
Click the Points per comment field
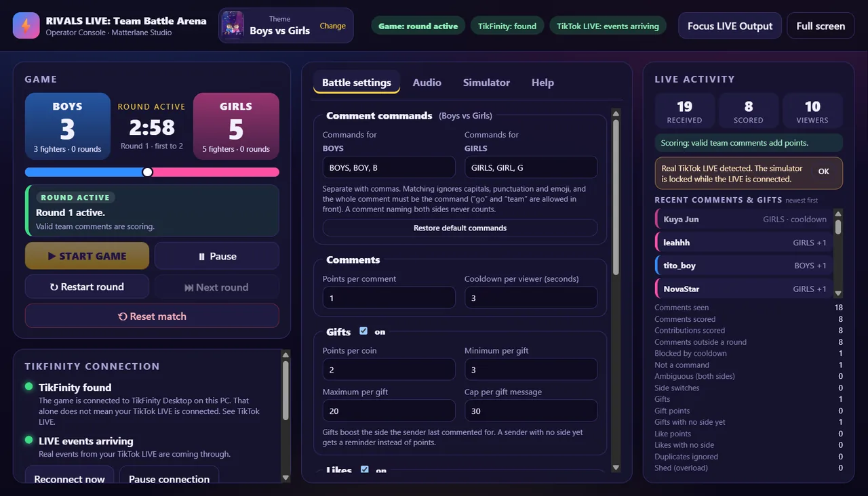[x=389, y=297]
